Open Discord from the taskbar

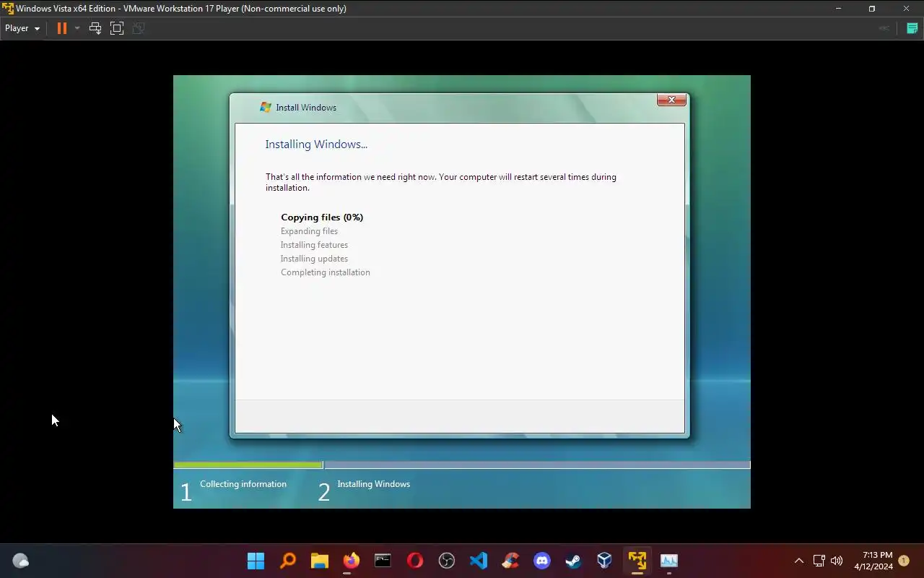point(541,561)
